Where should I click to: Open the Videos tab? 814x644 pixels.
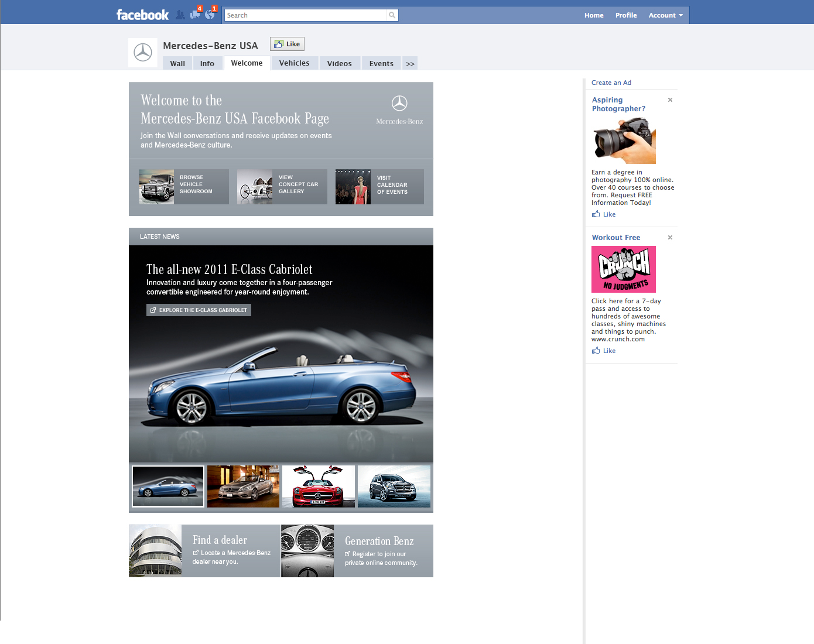point(340,64)
